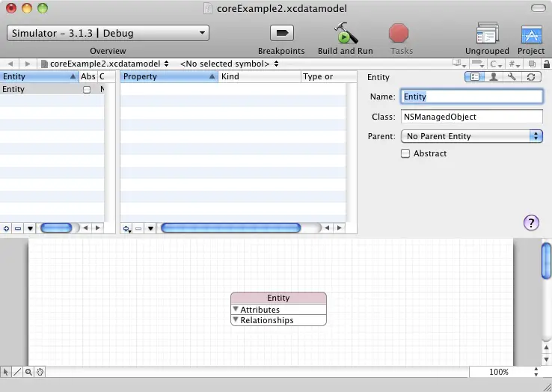
Task: Select the line relationship tool in diagram
Action: 17,372
